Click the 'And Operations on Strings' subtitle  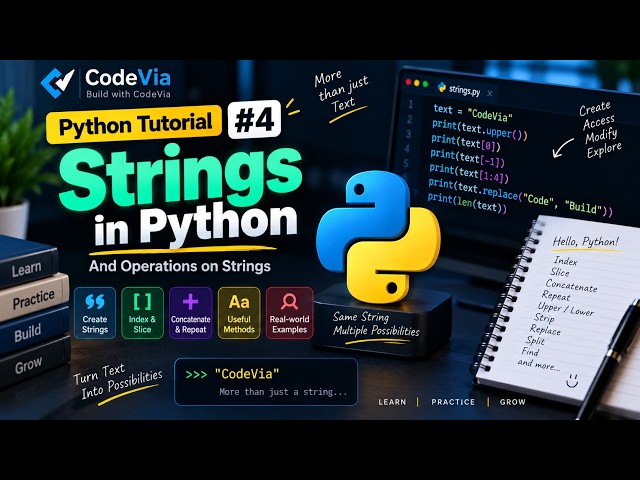tap(180, 266)
